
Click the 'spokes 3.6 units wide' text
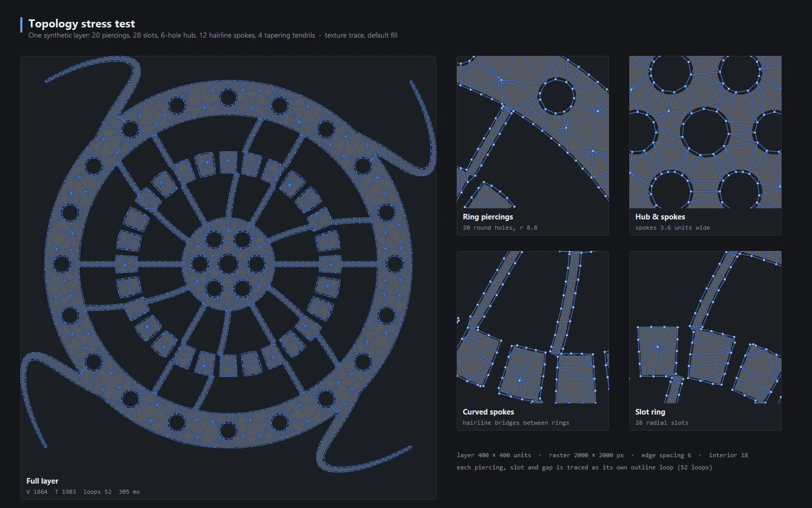tap(672, 228)
